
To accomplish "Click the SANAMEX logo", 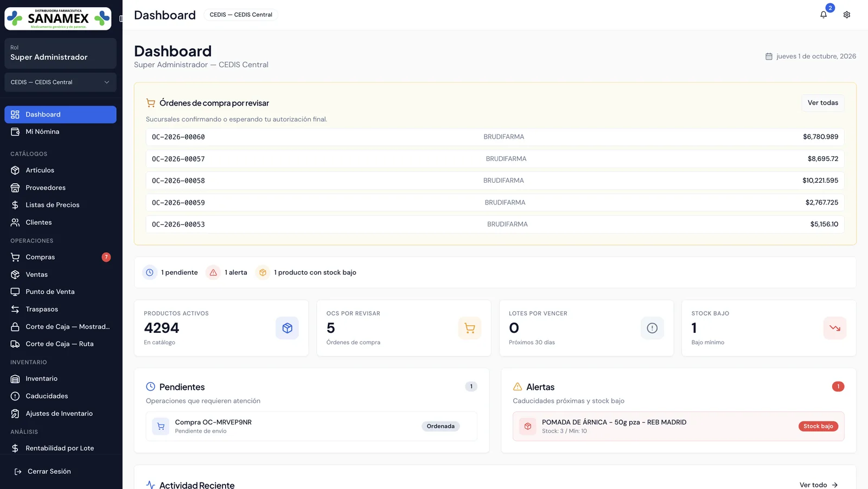I will pyautogui.click(x=58, y=18).
